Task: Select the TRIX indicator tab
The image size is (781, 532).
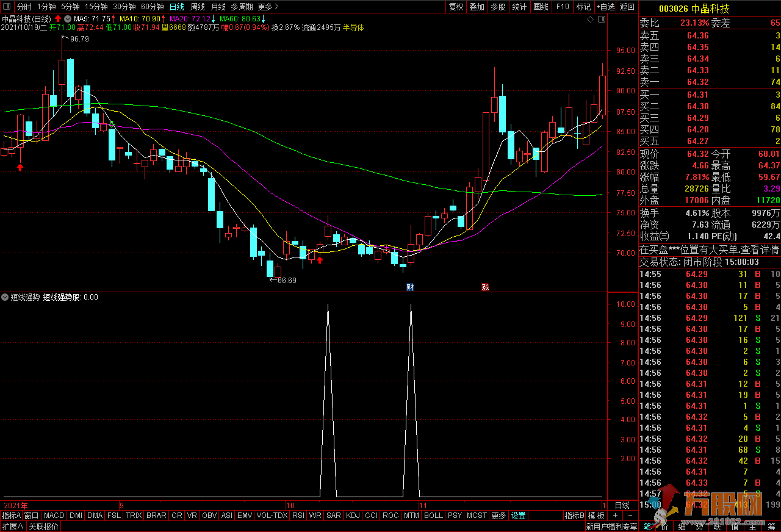Action: click(x=134, y=516)
